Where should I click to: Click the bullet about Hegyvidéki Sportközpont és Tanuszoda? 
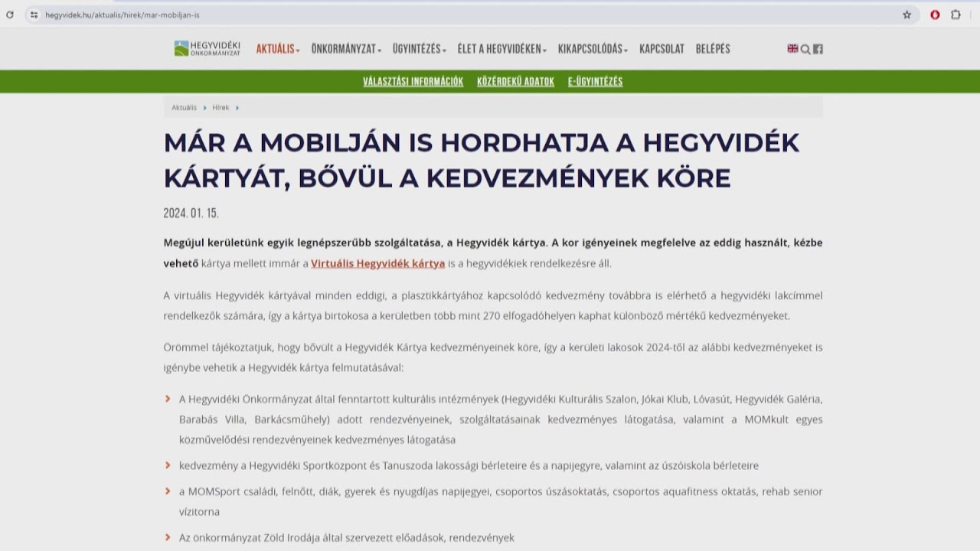click(x=469, y=465)
